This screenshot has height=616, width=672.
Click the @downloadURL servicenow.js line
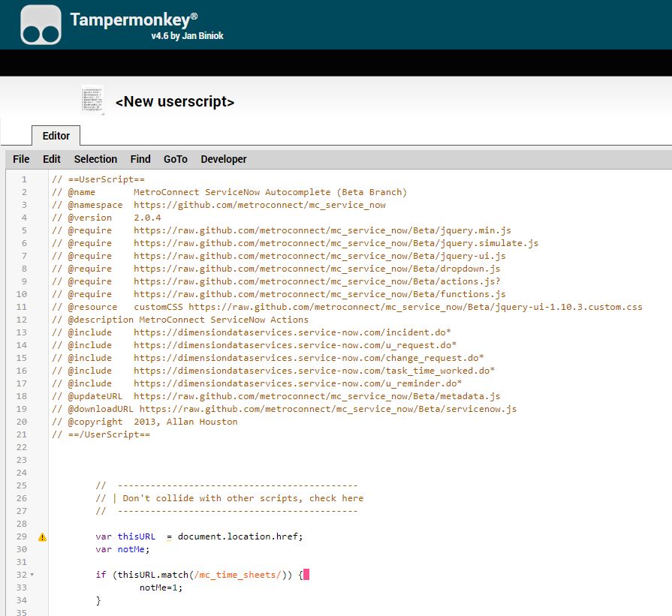pyautogui.click(x=284, y=409)
